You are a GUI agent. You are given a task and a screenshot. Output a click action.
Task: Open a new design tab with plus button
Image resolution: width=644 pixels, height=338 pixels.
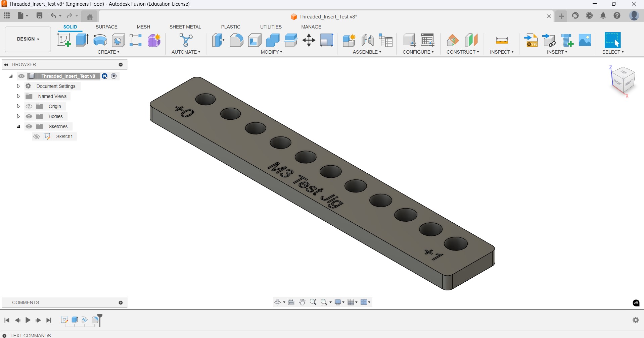click(x=561, y=16)
